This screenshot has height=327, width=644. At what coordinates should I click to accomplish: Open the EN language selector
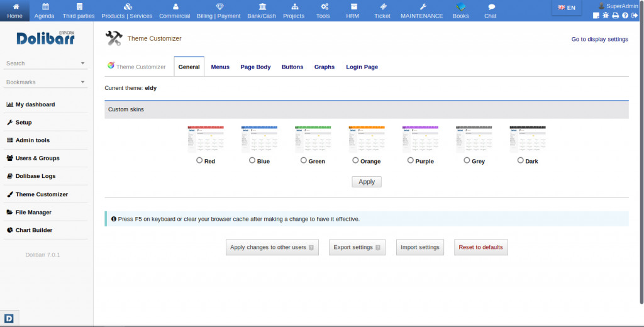567,8
